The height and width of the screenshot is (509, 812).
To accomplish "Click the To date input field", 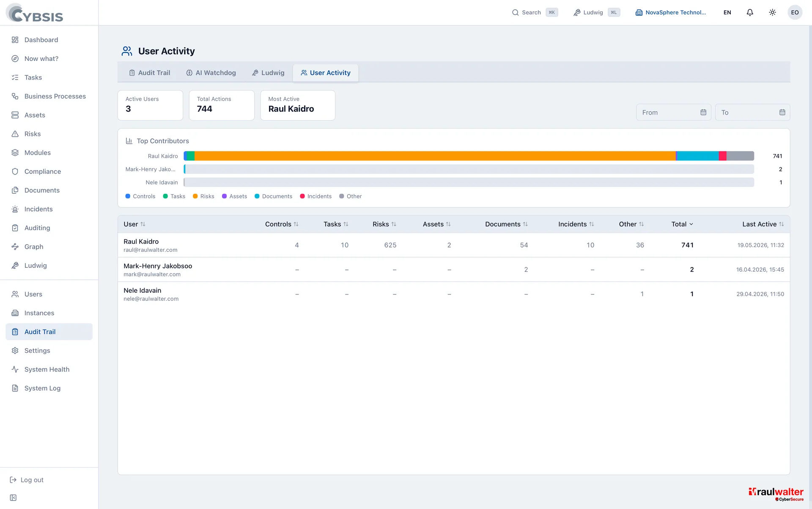I will point(752,113).
